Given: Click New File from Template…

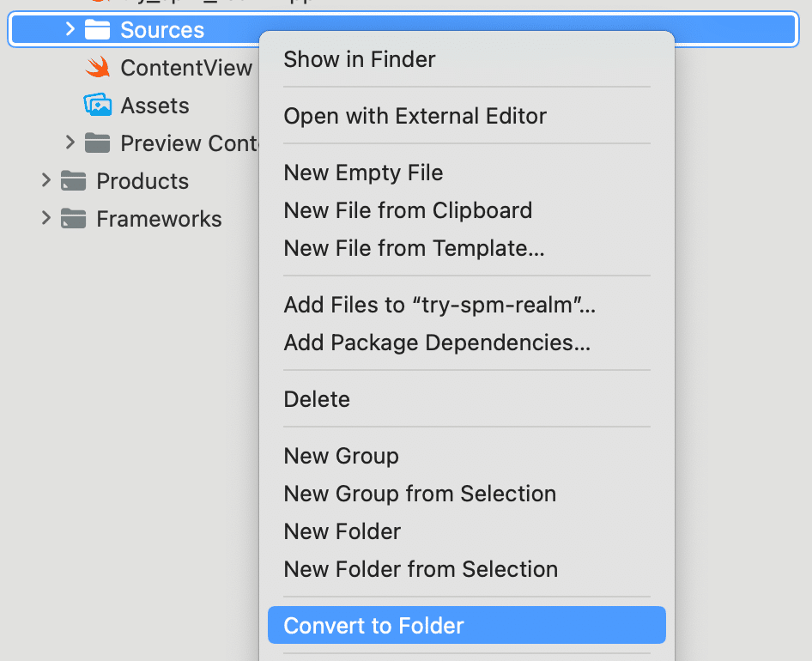Looking at the screenshot, I should (415, 247).
